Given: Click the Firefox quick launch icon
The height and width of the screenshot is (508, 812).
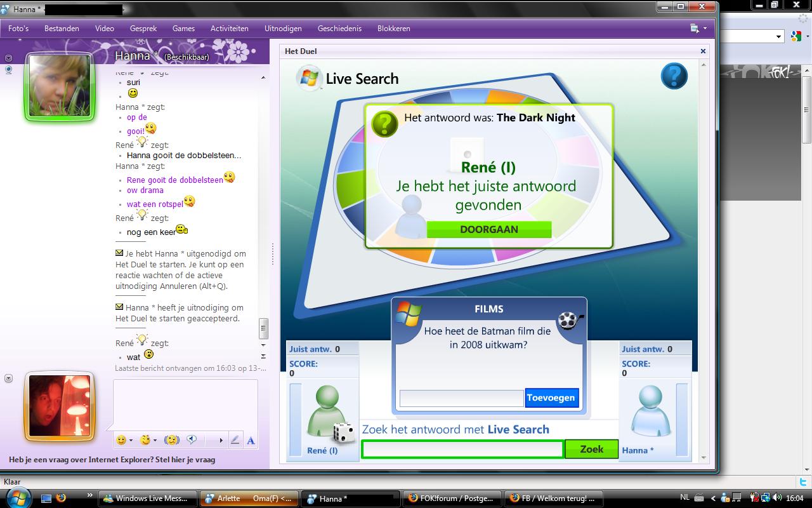Looking at the screenshot, I should click(x=61, y=498).
